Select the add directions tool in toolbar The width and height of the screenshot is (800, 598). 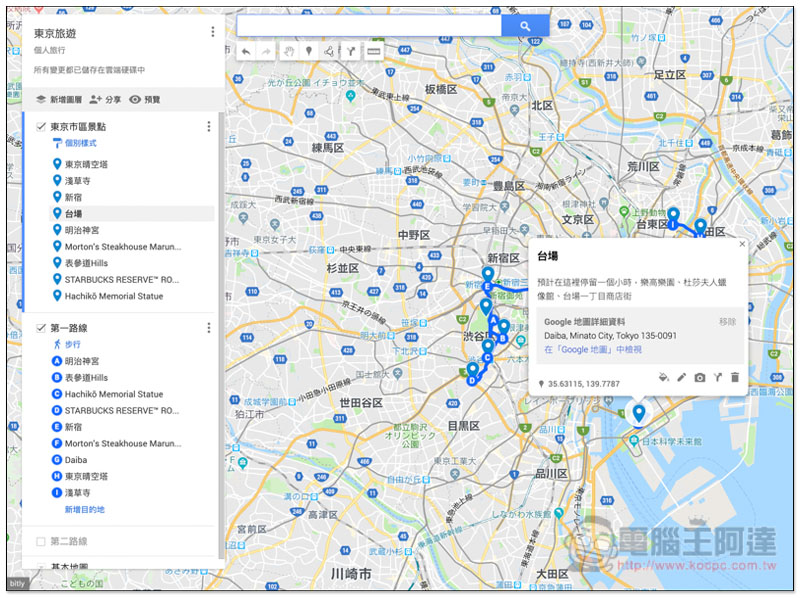351,51
